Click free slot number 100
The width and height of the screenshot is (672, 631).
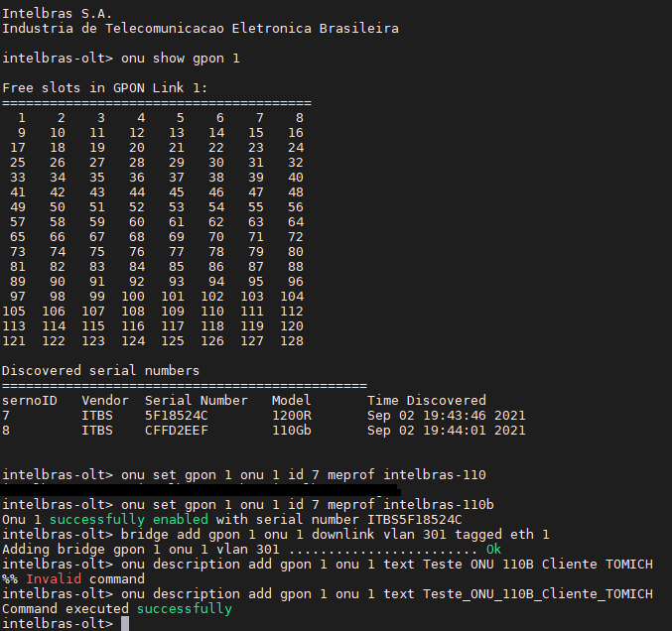pyautogui.click(x=133, y=297)
